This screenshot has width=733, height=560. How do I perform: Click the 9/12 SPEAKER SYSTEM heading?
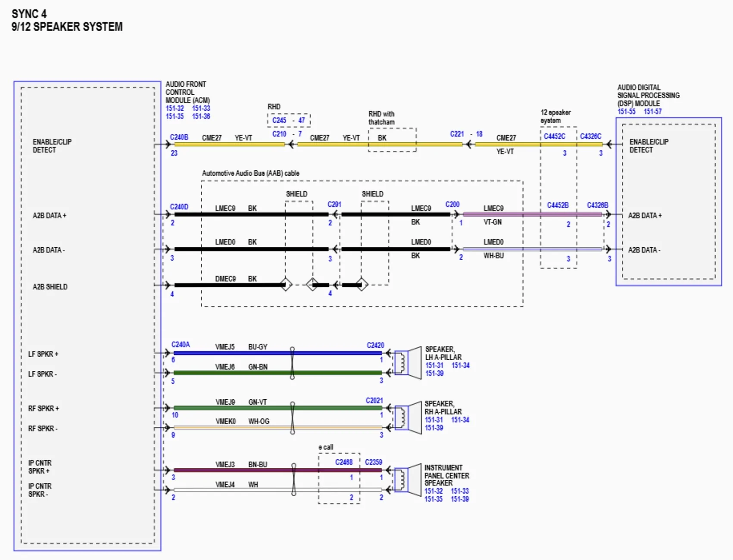click(67, 27)
